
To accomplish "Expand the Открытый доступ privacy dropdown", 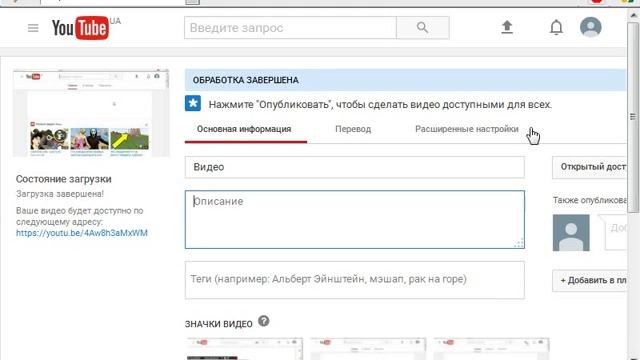I will tap(589, 167).
